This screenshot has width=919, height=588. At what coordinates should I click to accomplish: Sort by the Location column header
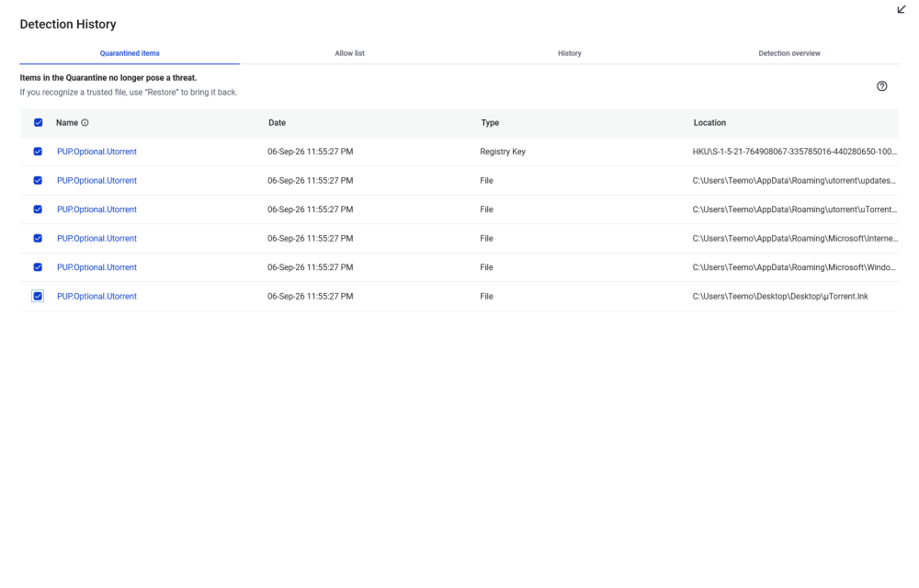709,122
